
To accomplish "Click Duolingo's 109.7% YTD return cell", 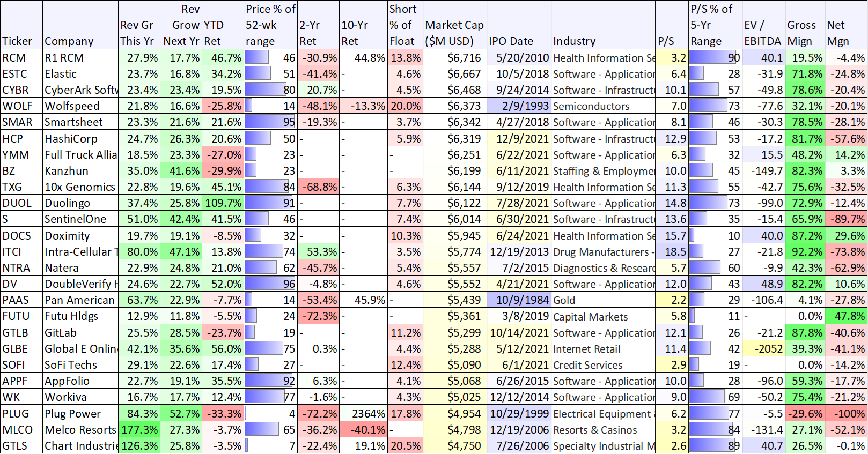I will click(223, 203).
